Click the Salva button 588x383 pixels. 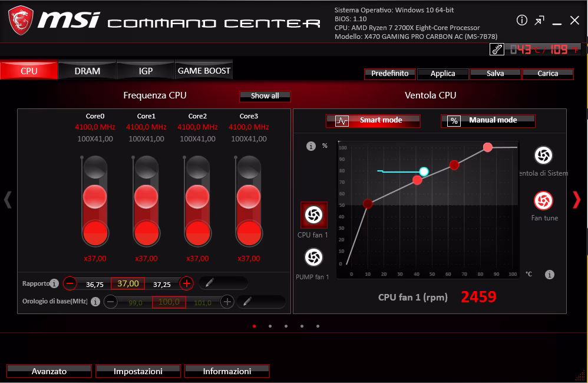(x=495, y=74)
